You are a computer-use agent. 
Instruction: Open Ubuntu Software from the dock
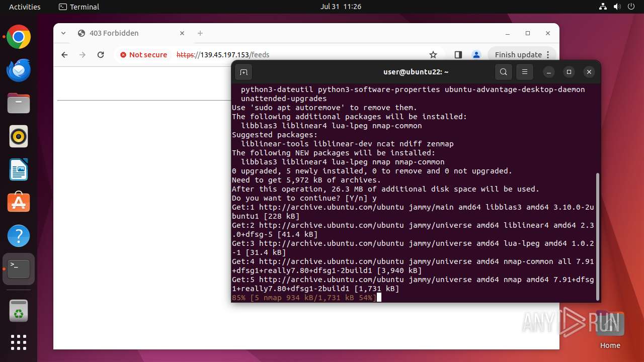point(19,203)
